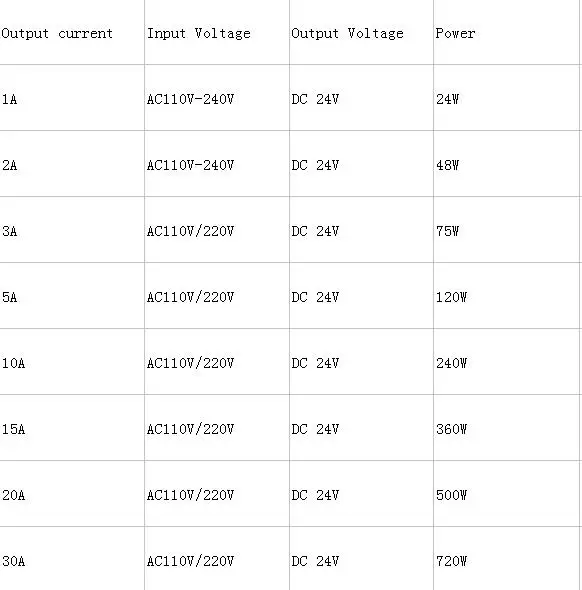This screenshot has width=582, height=590.
Task: Select the 120W power cell
Action: tap(506, 296)
